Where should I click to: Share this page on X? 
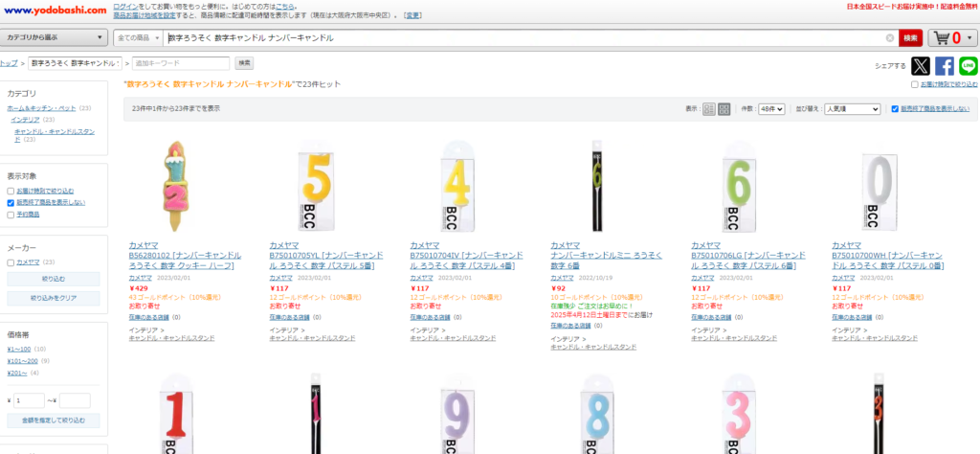[920, 66]
